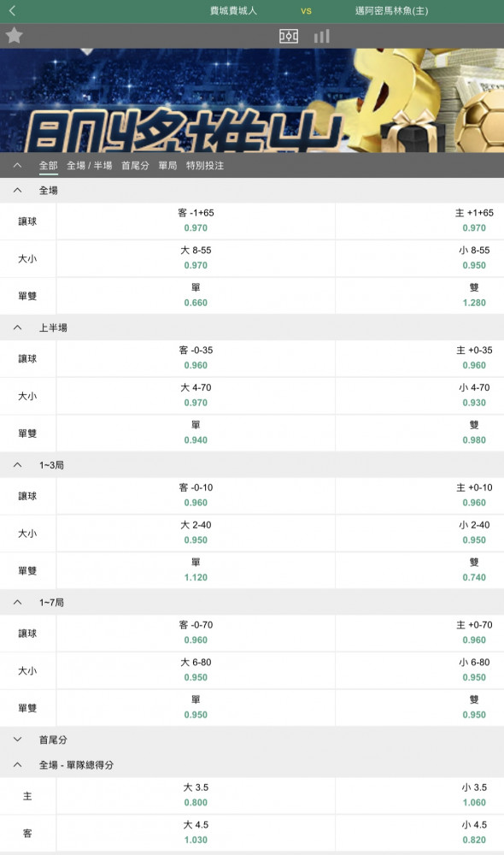The height and width of the screenshot is (855, 504).
Task: Switch to the 首尾分 tab
Action: tap(135, 165)
